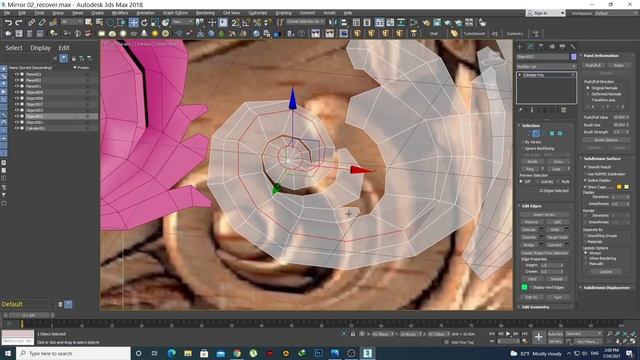Enable the By Vertex checkbox
The height and width of the screenshot is (360, 640).
point(522,142)
